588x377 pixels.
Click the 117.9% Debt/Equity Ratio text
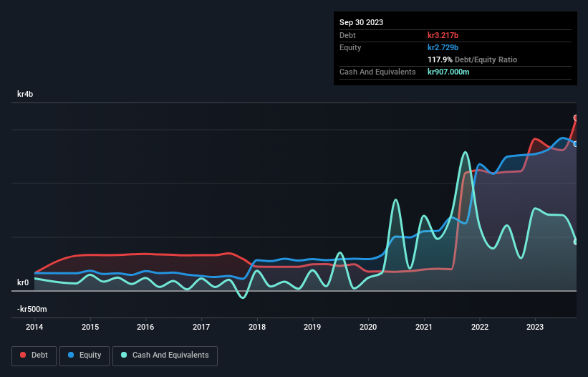(473, 59)
